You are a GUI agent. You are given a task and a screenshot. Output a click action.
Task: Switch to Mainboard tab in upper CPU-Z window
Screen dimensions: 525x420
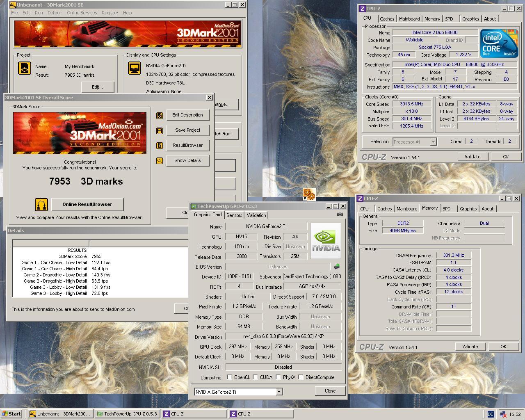409,19
